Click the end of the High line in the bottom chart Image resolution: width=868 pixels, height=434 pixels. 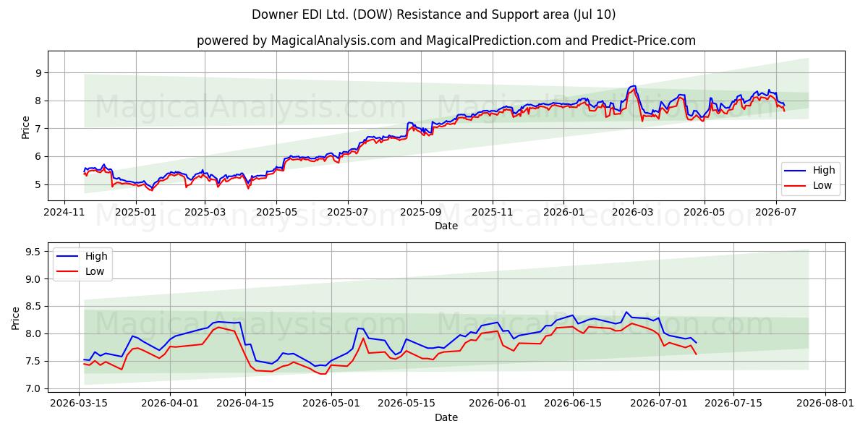point(696,342)
